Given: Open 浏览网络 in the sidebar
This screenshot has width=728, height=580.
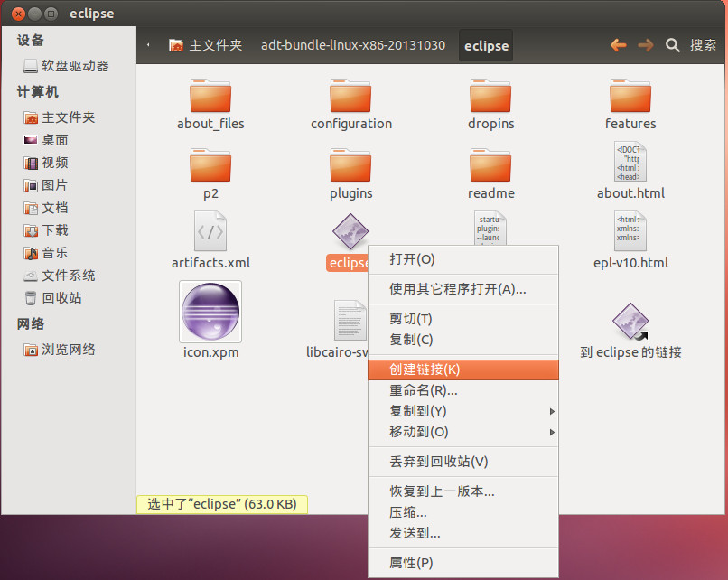Looking at the screenshot, I should pos(67,350).
